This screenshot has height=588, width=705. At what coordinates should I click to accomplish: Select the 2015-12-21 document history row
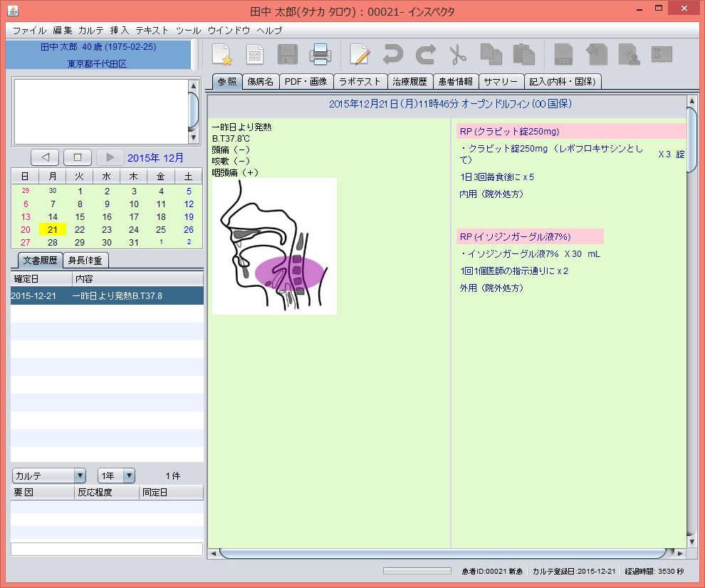(107, 295)
